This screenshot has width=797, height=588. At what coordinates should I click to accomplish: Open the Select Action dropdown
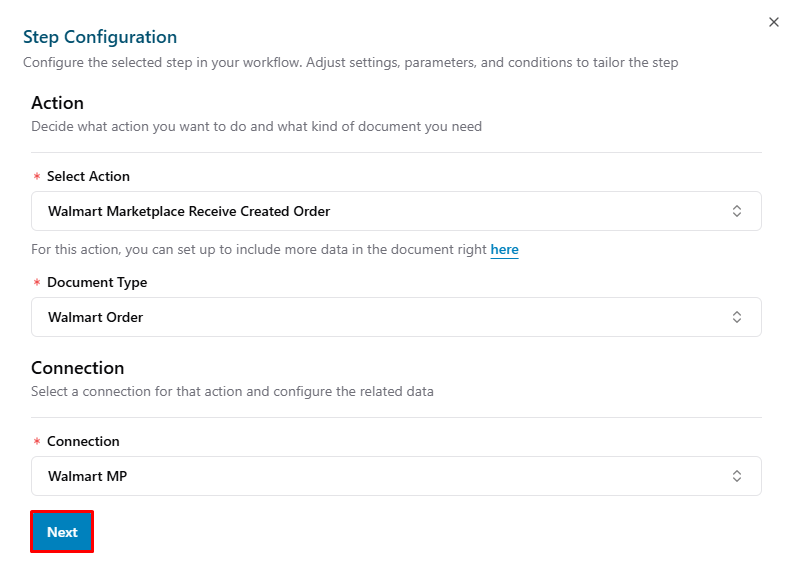coord(396,211)
